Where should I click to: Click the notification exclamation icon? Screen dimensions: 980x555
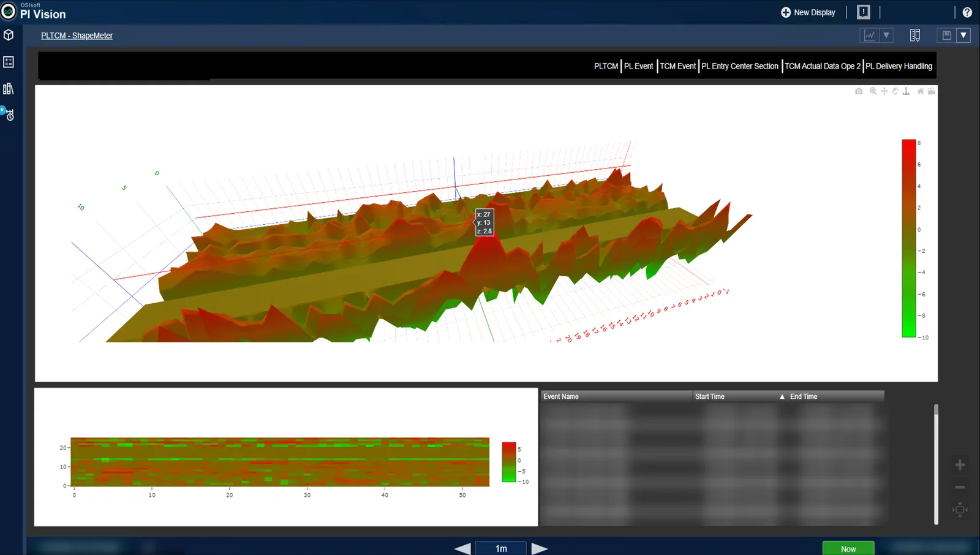[864, 12]
